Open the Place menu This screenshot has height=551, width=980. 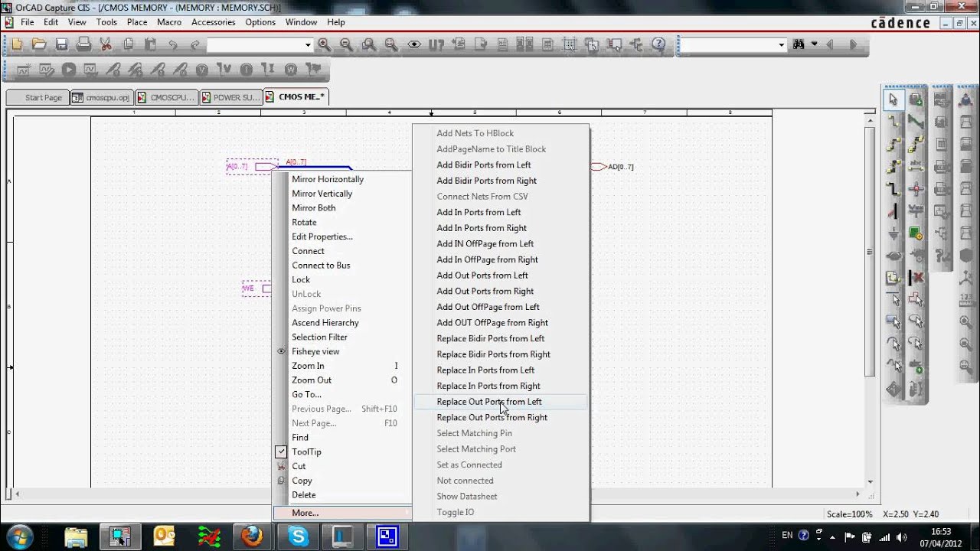click(137, 22)
